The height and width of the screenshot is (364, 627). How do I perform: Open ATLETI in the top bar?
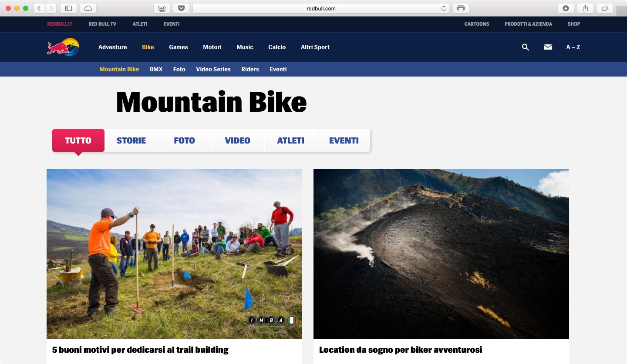point(140,24)
